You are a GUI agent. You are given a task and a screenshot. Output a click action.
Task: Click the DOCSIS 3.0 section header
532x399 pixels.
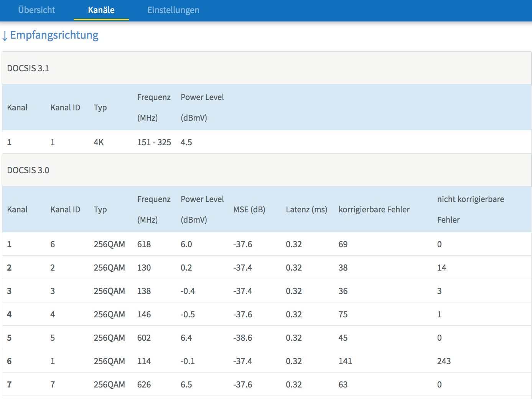[267, 170]
